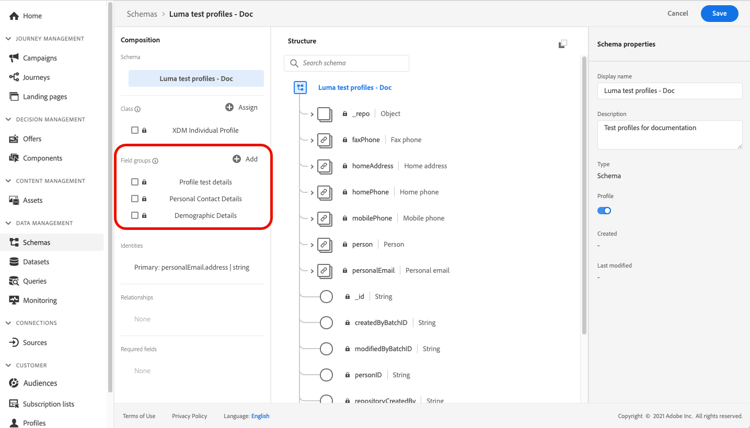
Task: Collapse the Data Management section
Action: [8, 223]
